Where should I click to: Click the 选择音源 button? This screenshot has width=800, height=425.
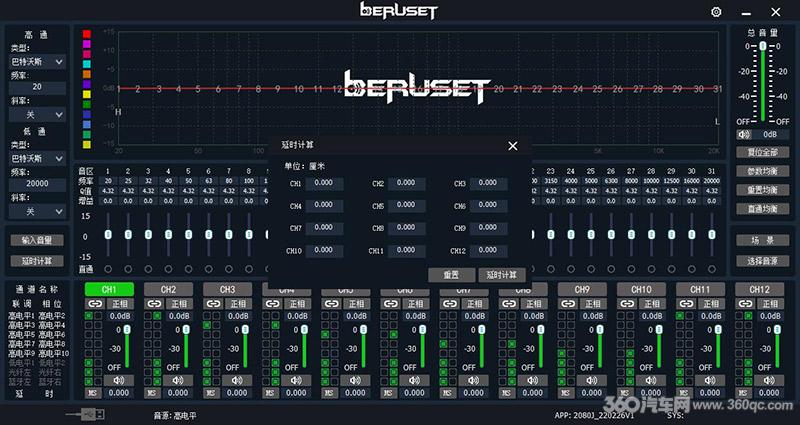tap(763, 261)
